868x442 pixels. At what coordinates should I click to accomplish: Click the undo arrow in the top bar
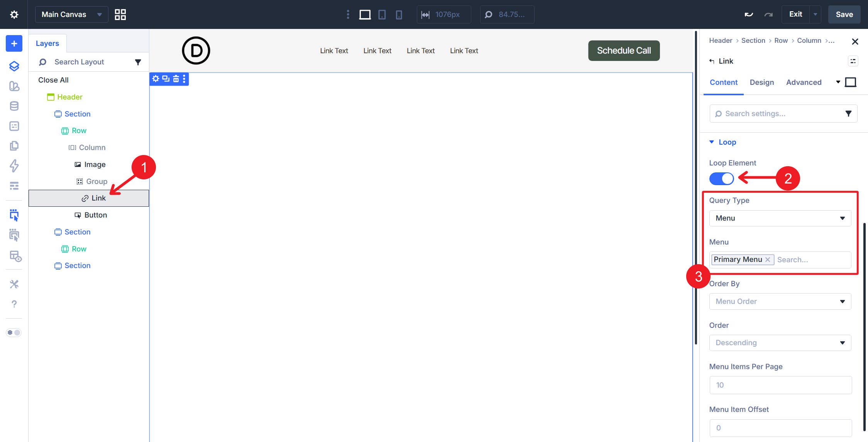pyautogui.click(x=749, y=14)
